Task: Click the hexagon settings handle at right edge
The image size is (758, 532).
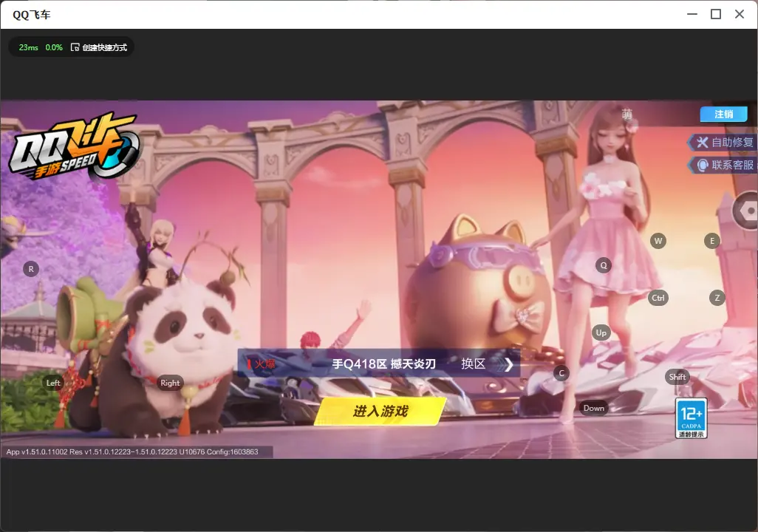Action: click(x=746, y=211)
